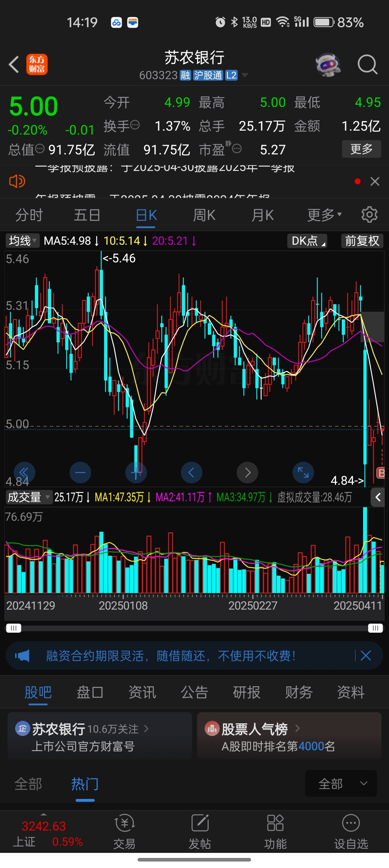
Task: Select the 热门 posts filter
Action: (x=85, y=784)
